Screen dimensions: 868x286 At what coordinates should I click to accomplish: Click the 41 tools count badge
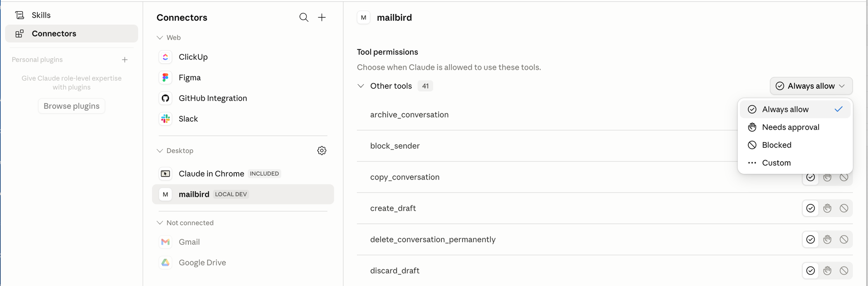[425, 86]
